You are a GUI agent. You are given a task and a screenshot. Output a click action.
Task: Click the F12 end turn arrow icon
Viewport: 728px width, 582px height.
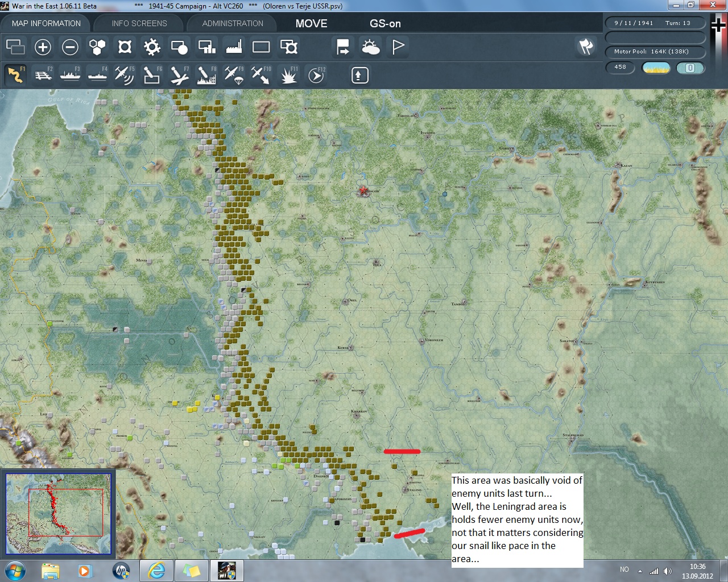click(316, 74)
